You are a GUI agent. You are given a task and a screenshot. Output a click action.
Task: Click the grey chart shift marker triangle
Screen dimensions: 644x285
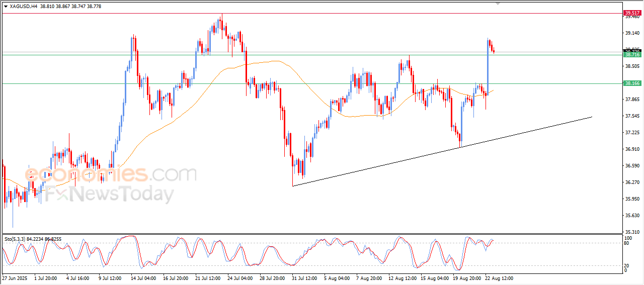[x=499, y=4]
